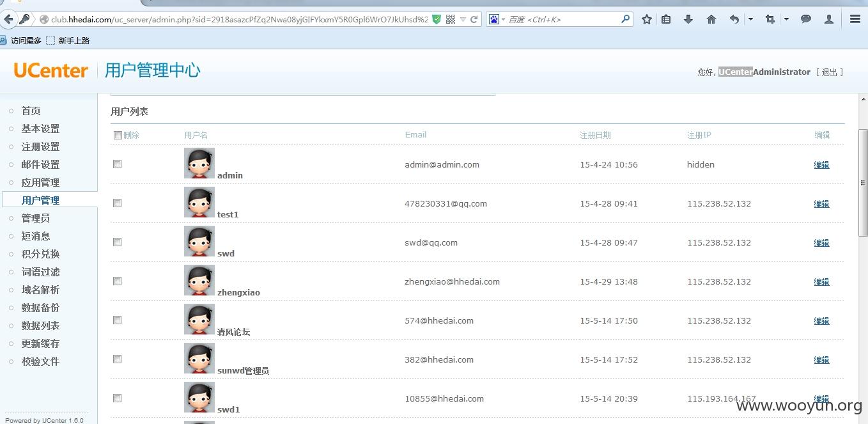Open downloads with the down-arrow icon
Viewport: 868px width, 424px height.
click(x=688, y=19)
